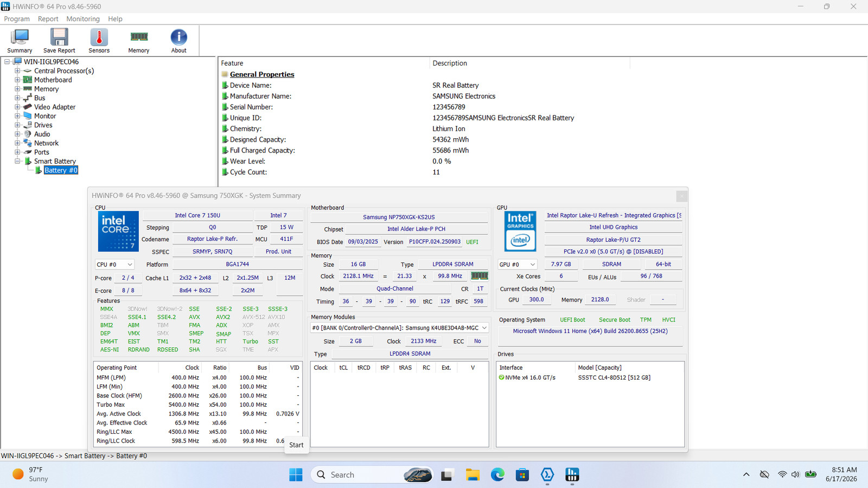Viewport: 868px width, 488px height.
Task: Click the Audio speaker tree icon
Action: pyautogui.click(x=28, y=134)
